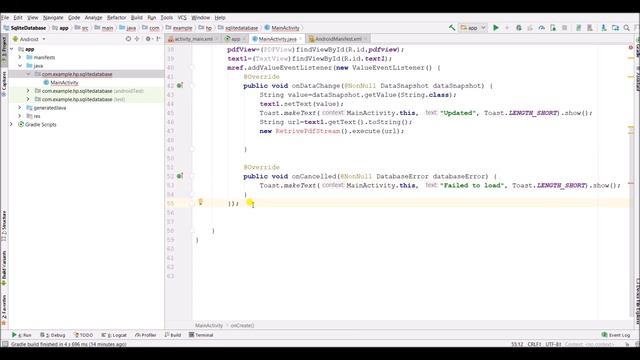Open the Debug tool window
Viewport: 640px width, 360px height.
pos(53,335)
